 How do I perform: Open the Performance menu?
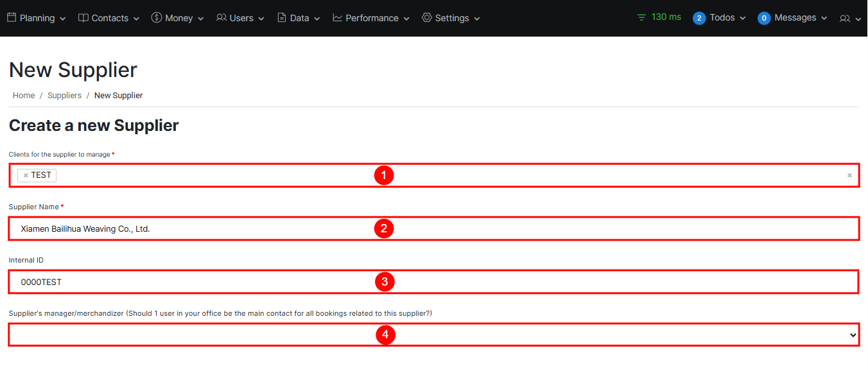(x=371, y=18)
